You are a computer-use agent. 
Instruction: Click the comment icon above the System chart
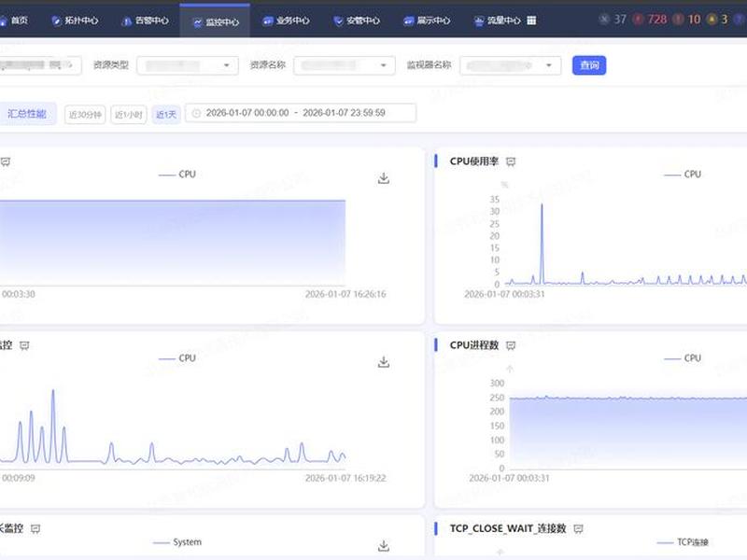click(35, 529)
